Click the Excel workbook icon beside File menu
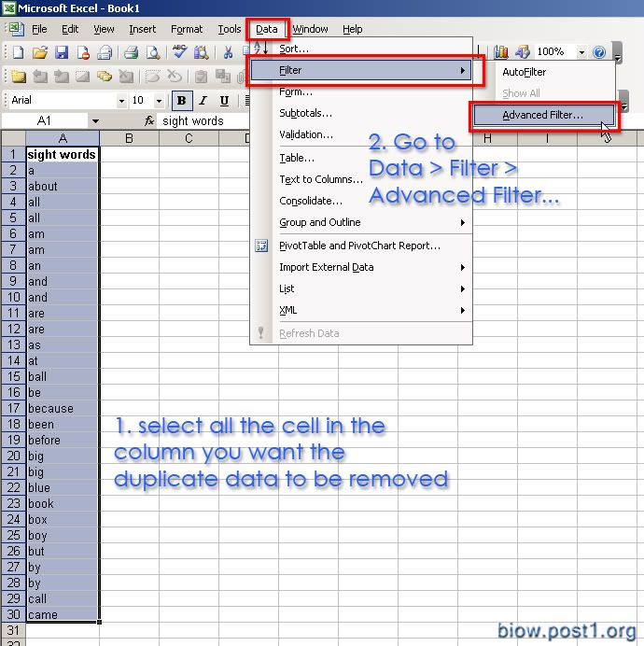The image size is (644, 646). point(17,29)
